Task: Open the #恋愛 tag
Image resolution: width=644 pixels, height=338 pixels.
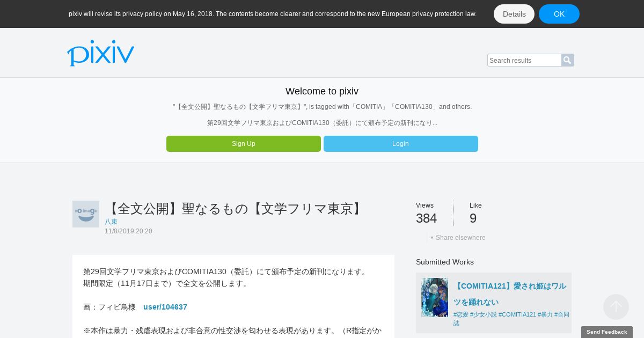Action: [461, 314]
